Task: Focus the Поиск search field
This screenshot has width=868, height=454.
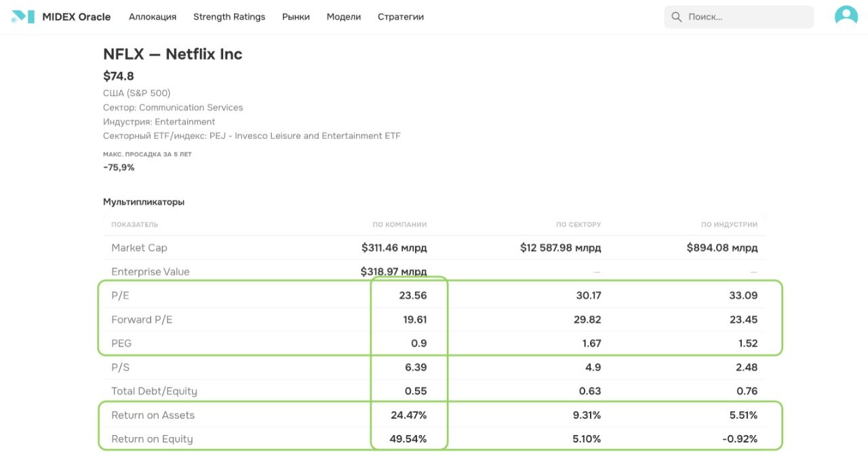Action: (x=738, y=17)
